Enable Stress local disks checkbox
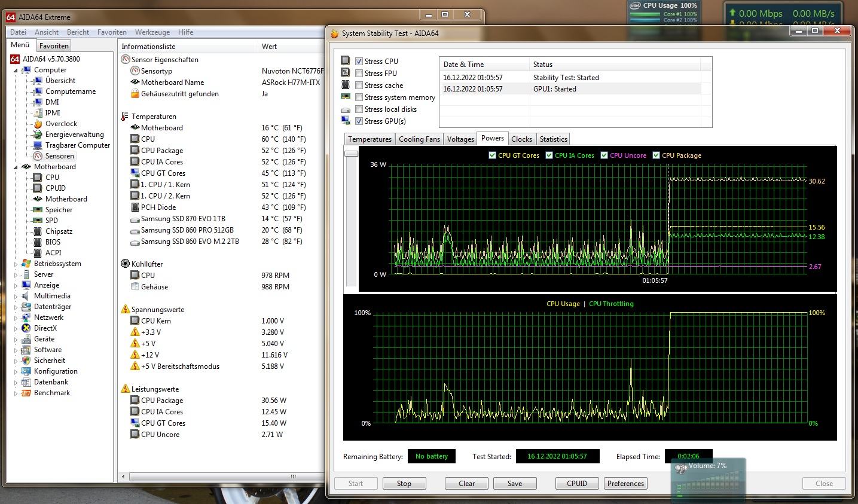The image size is (858, 504). (x=359, y=109)
